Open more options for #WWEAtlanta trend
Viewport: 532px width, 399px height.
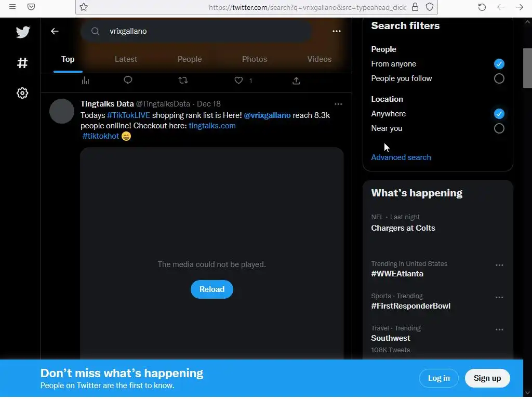[499, 265]
